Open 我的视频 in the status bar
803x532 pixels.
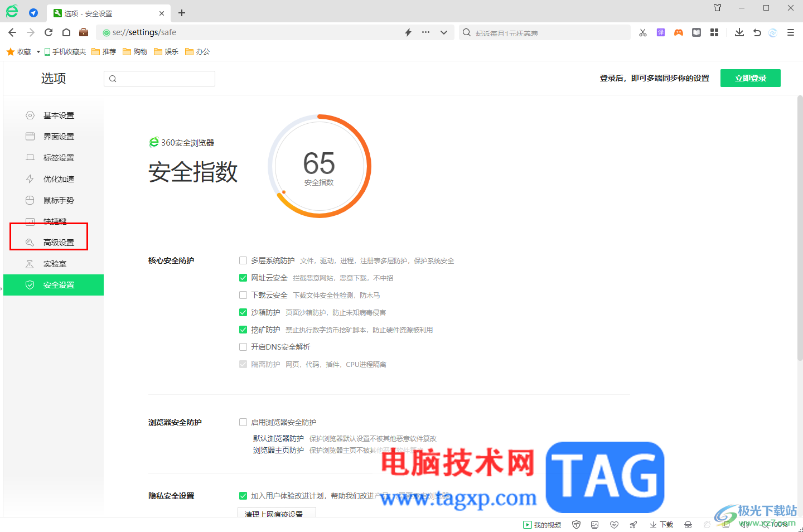(542, 525)
